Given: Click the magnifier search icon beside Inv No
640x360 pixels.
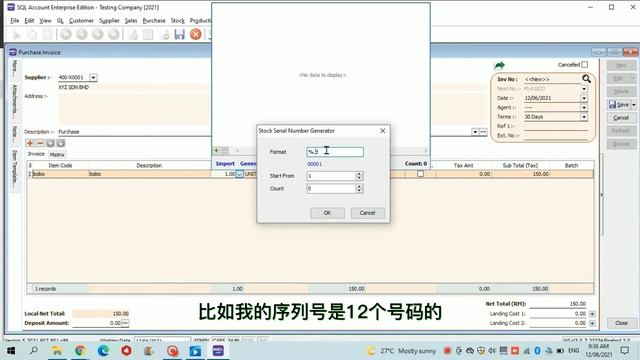Looking at the screenshot, I should click(587, 78).
